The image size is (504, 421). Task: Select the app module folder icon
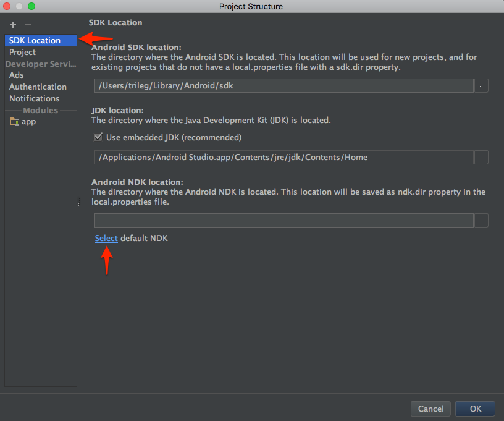point(14,122)
